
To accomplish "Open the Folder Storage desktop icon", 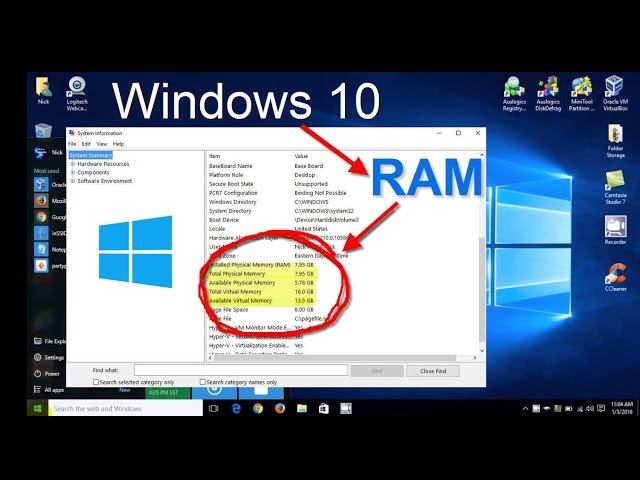I will [615, 141].
